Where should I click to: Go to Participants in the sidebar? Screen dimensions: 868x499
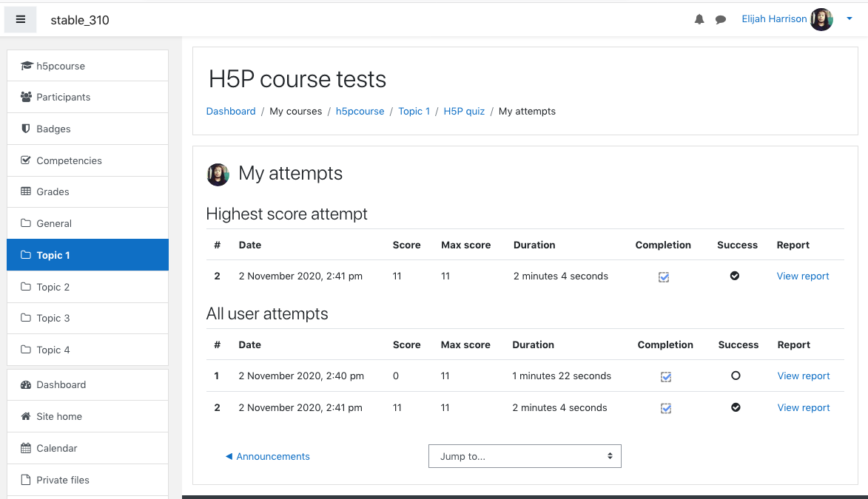coord(87,98)
